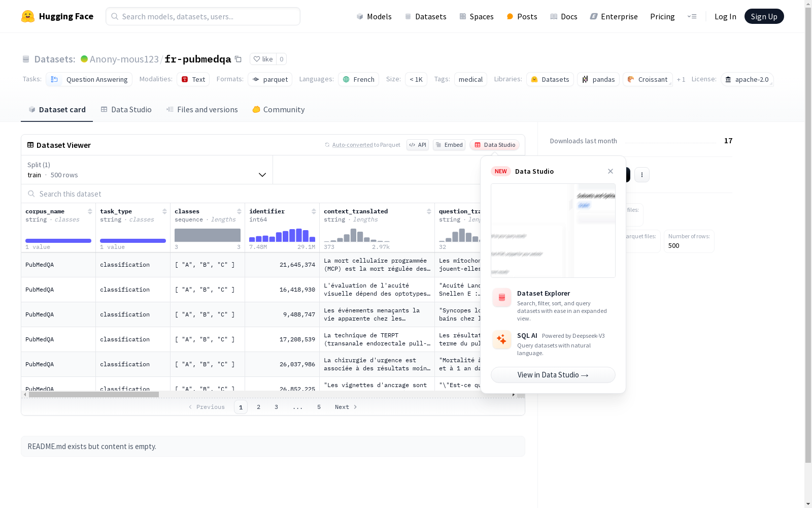Open the Docs link
Screen dimensions: 812x508
point(564,16)
